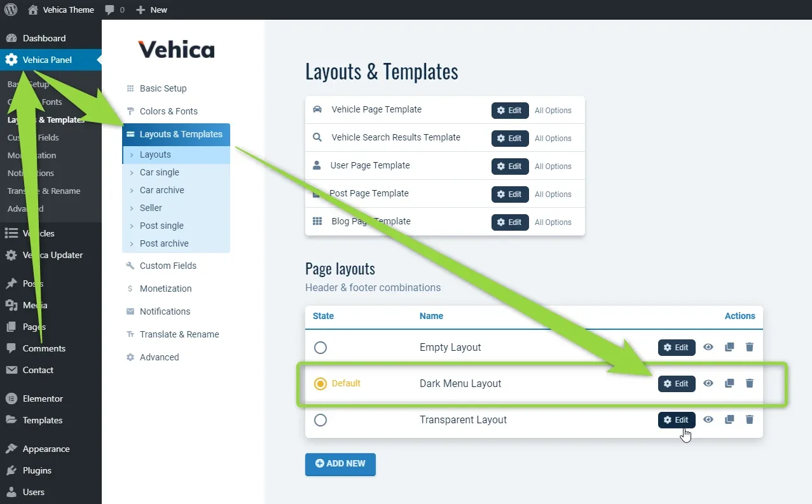Set Empty Layout as default with its radio
Viewport: 812px width, 504px height.
click(320, 348)
